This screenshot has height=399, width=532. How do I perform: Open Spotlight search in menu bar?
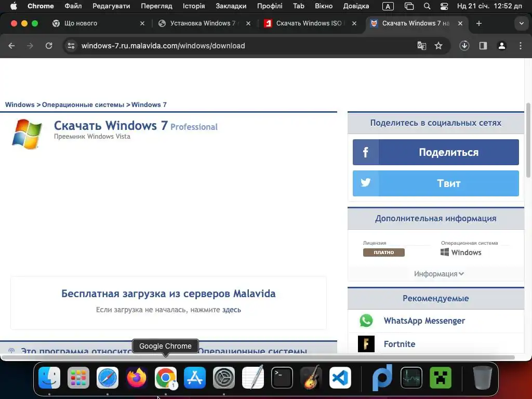pyautogui.click(x=427, y=6)
